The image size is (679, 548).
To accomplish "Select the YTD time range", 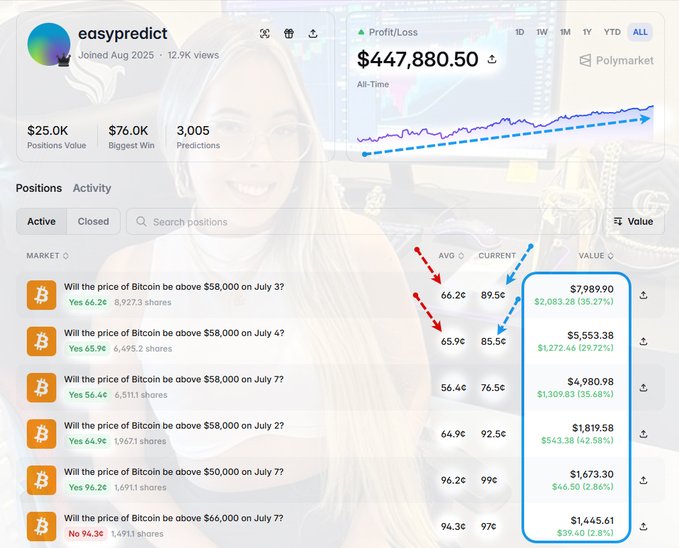I will point(612,32).
